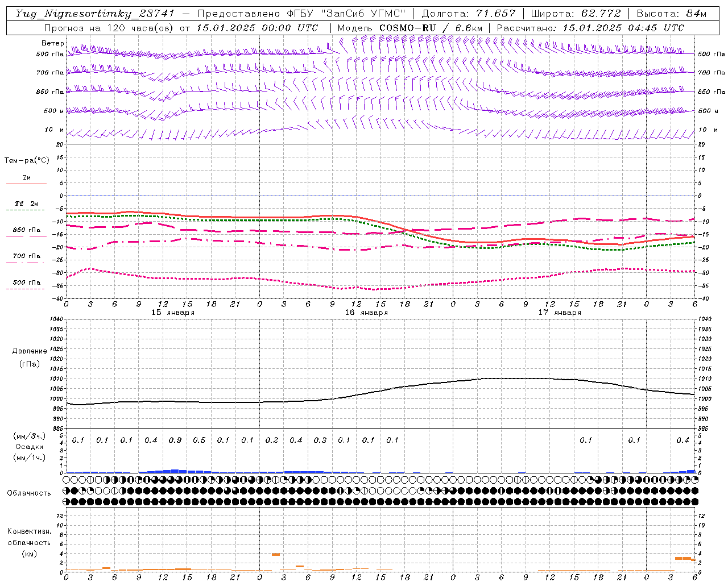Click the 'Рассчитано: 15.01.2025 04:45 UTC' text
This screenshot has width=728, height=582.
coord(590,28)
